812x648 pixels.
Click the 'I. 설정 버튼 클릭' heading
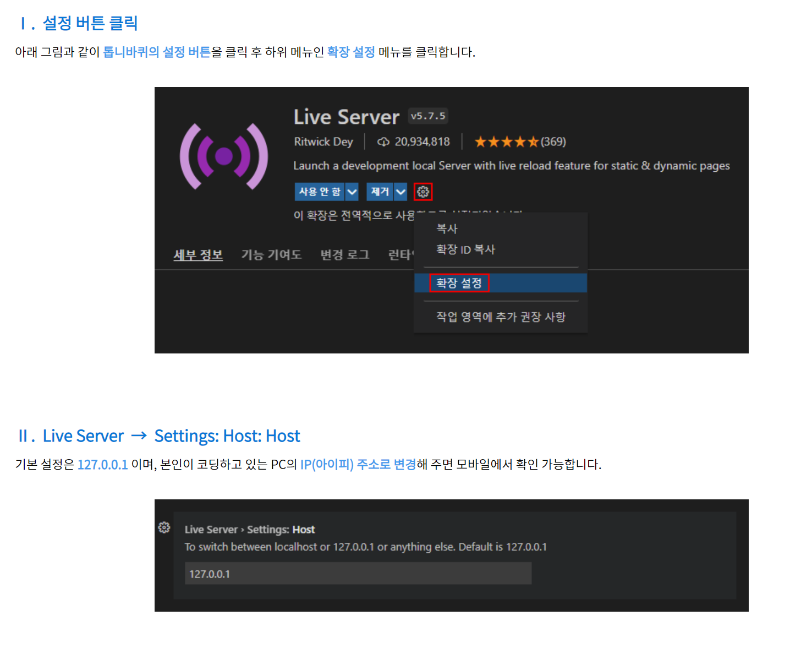[x=78, y=23]
